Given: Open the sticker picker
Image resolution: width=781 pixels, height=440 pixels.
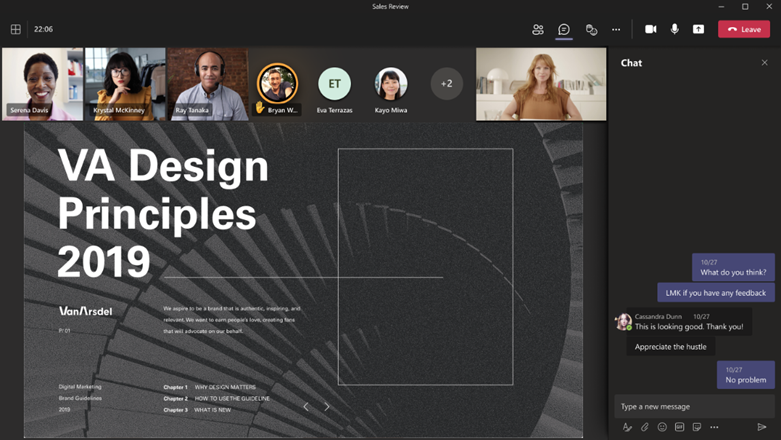Looking at the screenshot, I should [x=697, y=427].
